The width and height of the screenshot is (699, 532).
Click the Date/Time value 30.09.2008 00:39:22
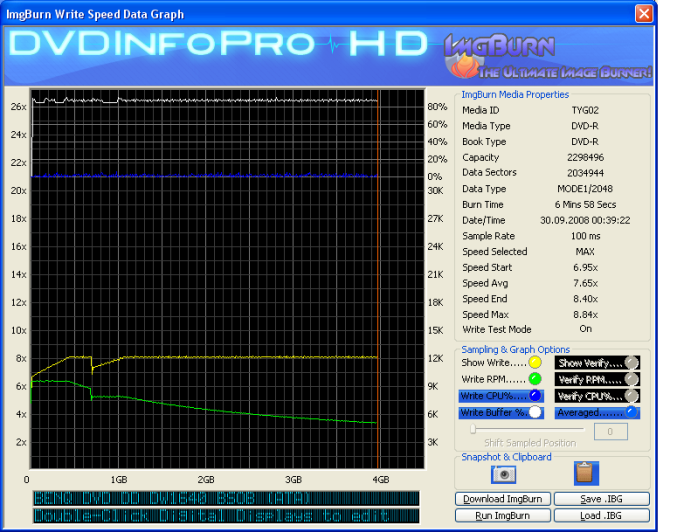585,220
